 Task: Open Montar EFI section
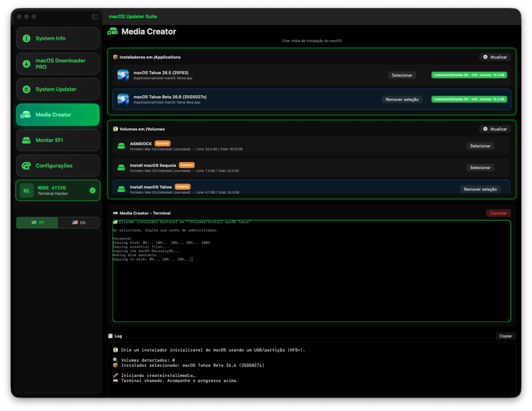[x=57, y=140]
